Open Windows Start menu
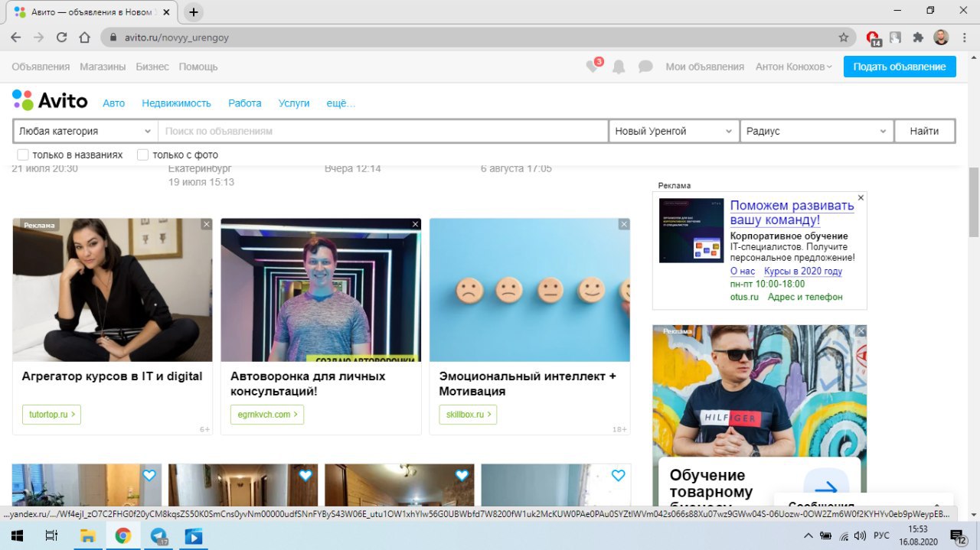Screen dimensions: 980x550 (x=16, y=535)
